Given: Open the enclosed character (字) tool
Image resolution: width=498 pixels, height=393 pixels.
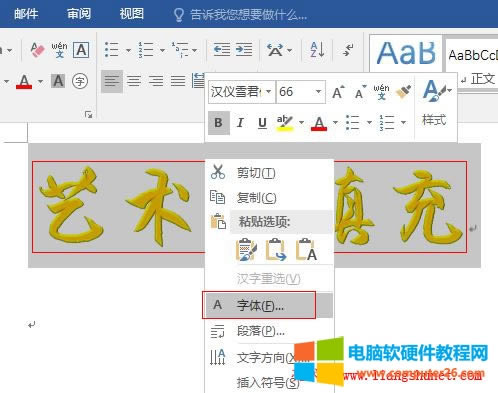Looking at the screenshot, I should point(80,81).
